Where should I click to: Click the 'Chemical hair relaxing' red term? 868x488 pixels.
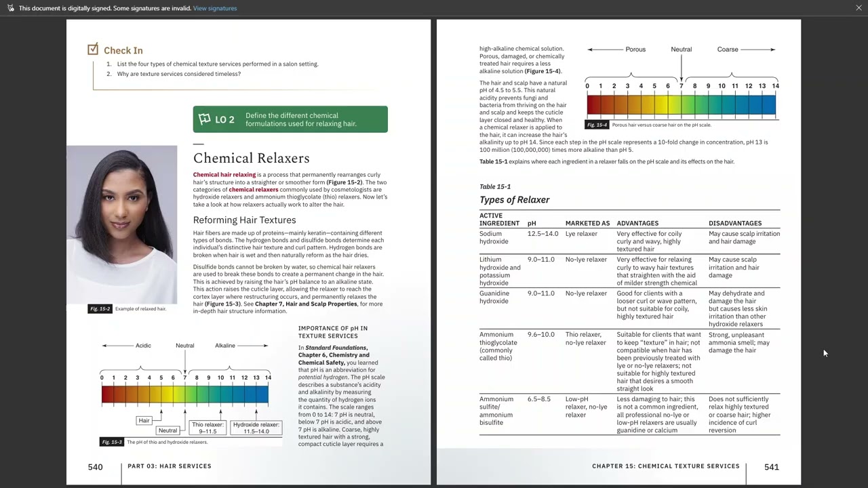pyautogui.click(x=224, y=175)
